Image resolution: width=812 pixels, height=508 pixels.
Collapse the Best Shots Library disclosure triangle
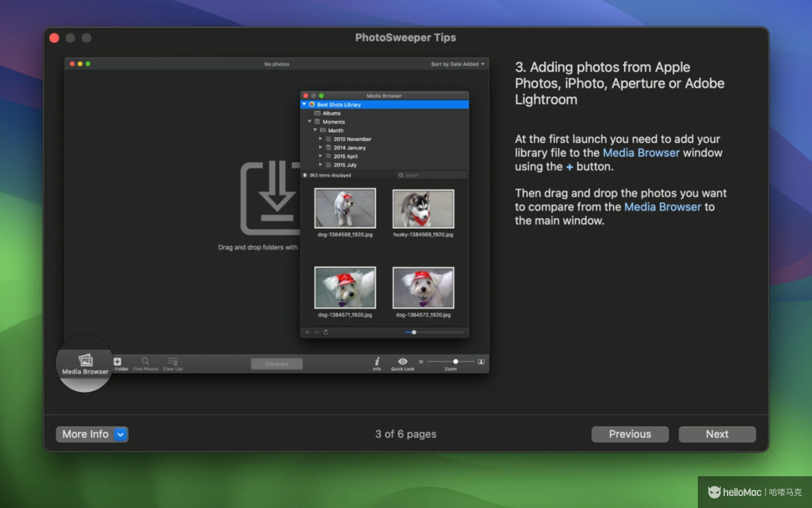tap(304, 104)
